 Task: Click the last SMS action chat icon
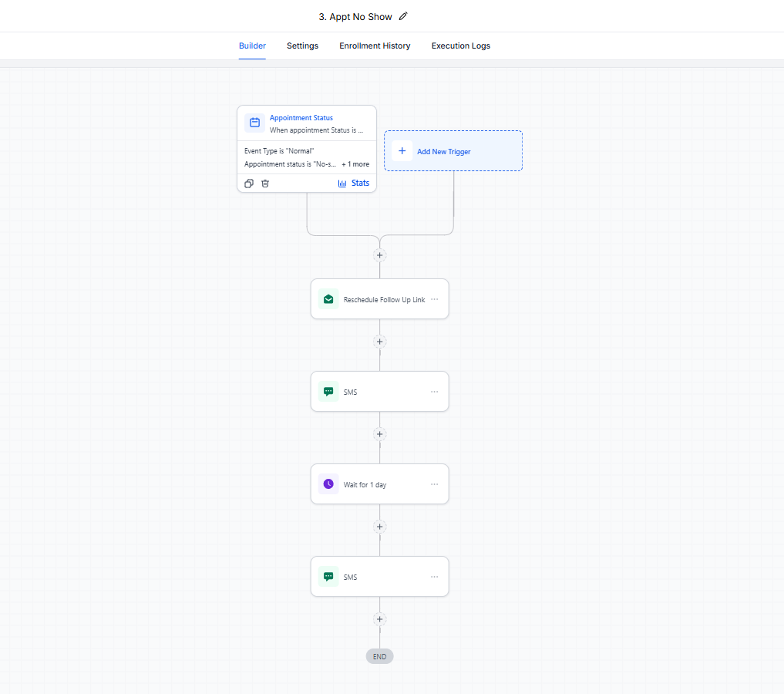[328, 577]
